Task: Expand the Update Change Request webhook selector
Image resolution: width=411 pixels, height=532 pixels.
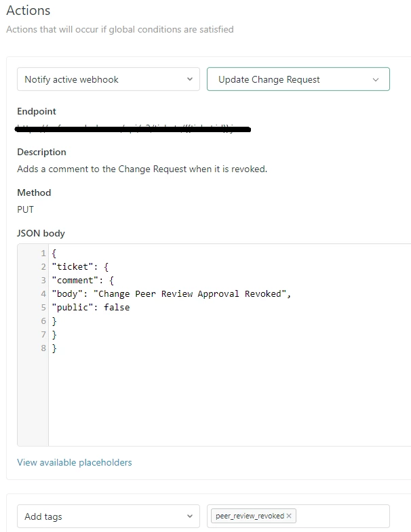Action: pyautogui.click(x=298, y=79)
